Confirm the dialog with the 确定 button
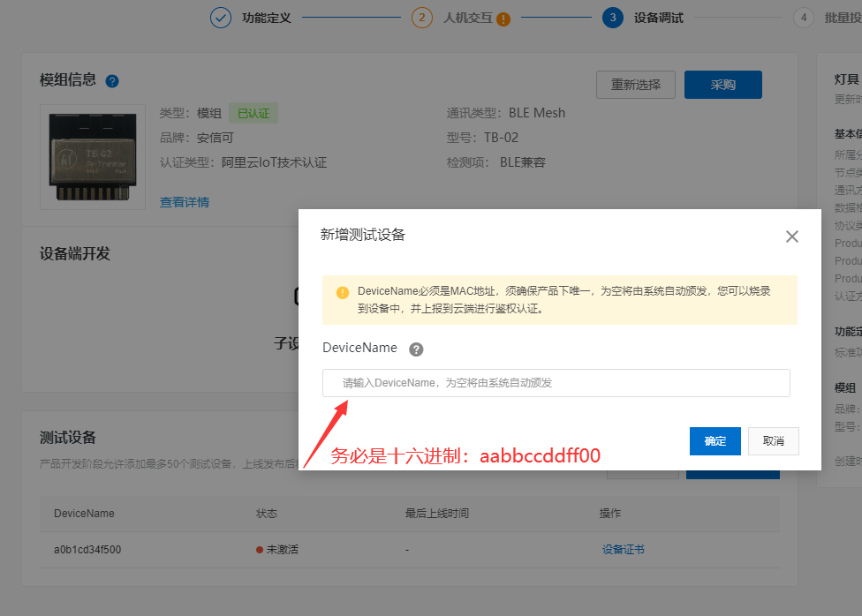The image size is (862, 616). click(715, 441)
